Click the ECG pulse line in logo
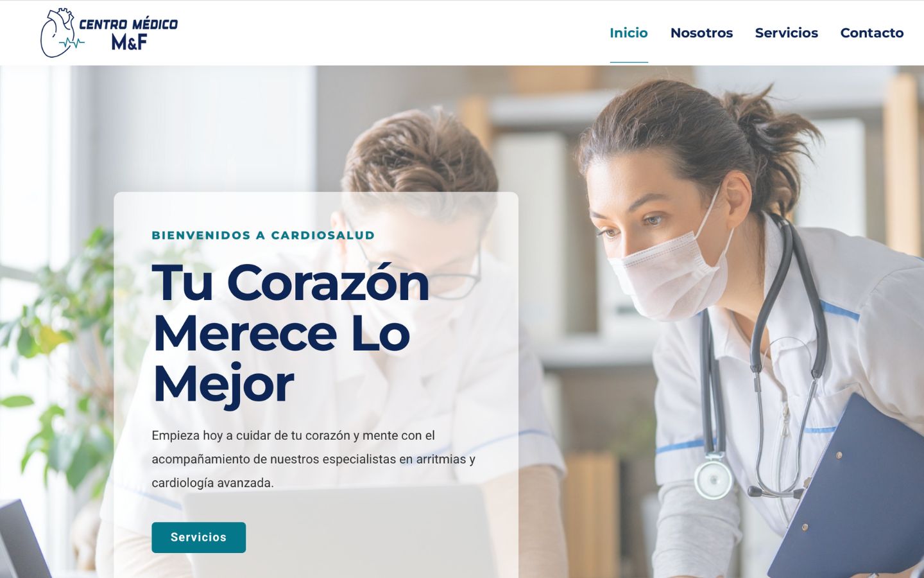 coord(72,44)
